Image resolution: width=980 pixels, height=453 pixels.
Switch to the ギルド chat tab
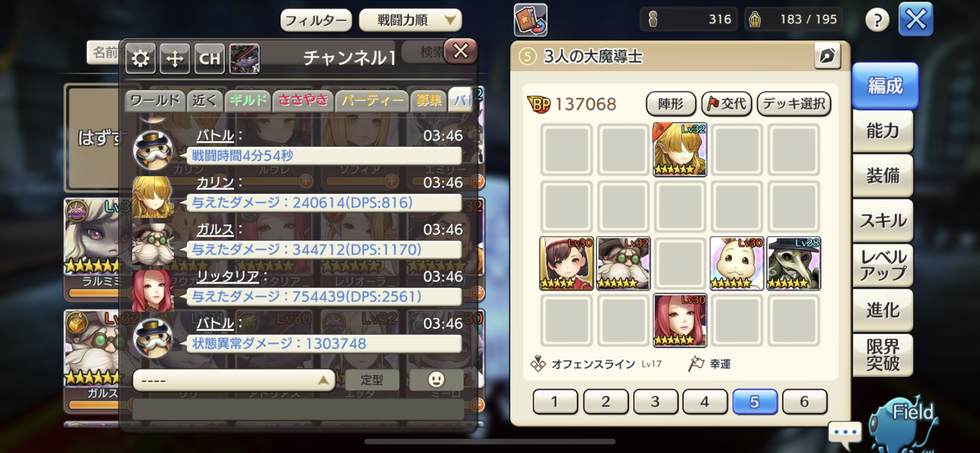click(x=248, y=100)
